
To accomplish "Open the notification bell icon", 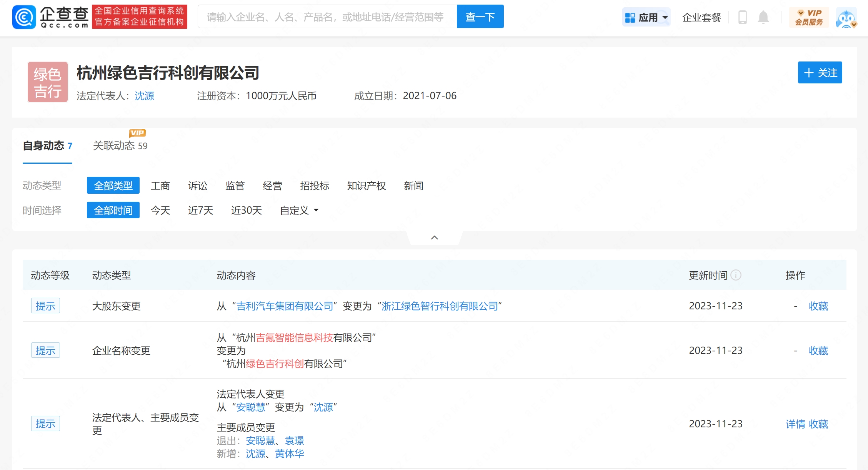I will [763, 17].
